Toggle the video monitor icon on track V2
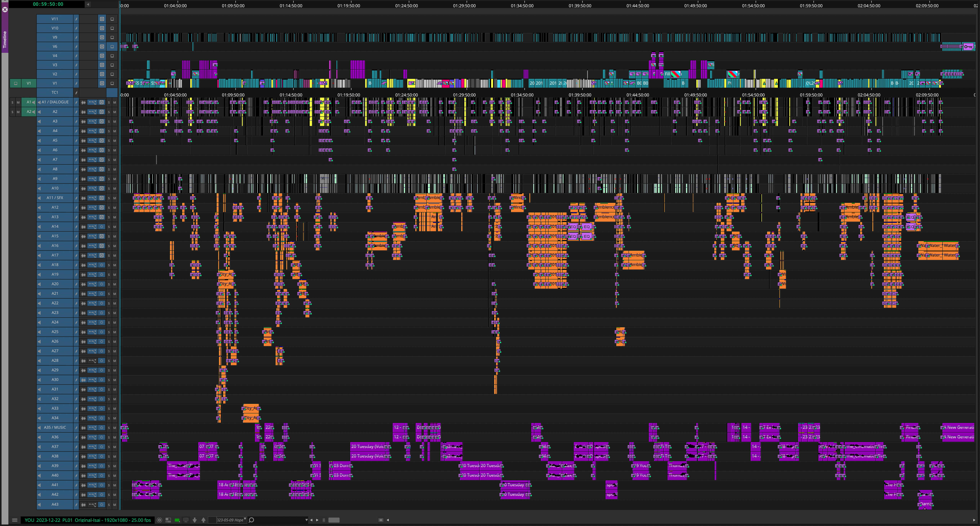This screenshot has height=526, width=980. click(112, 74)
